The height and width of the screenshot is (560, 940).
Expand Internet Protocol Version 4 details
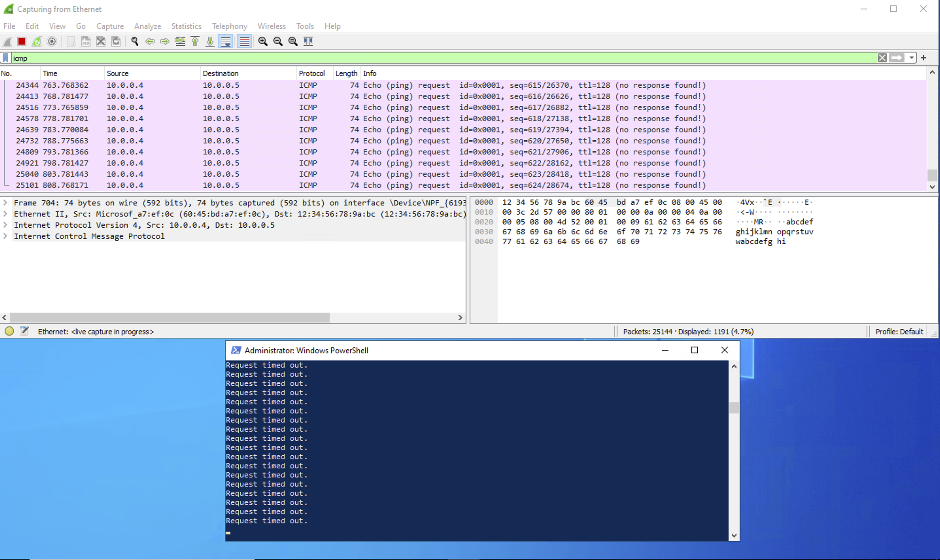click(x=5, y=225)
